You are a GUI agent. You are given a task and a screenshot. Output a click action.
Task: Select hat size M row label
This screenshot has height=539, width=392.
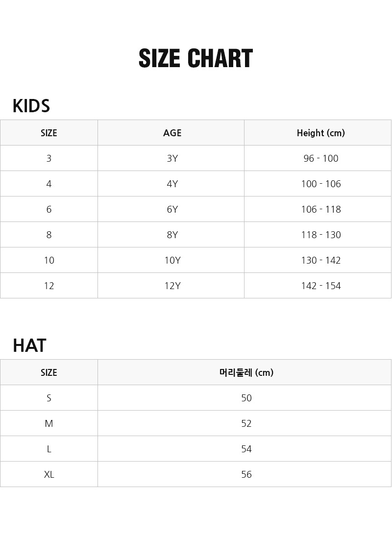pyautogui.click(x=49, y=423)
